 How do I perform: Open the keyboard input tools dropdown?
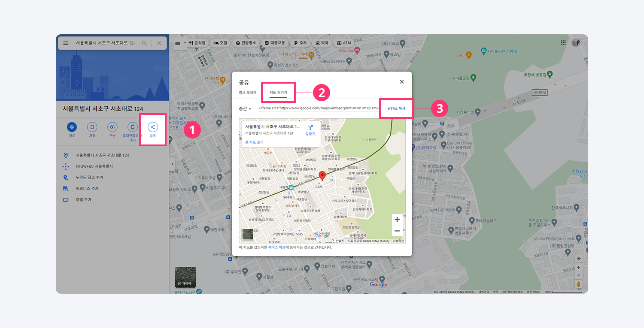click(x=180, y=43)
